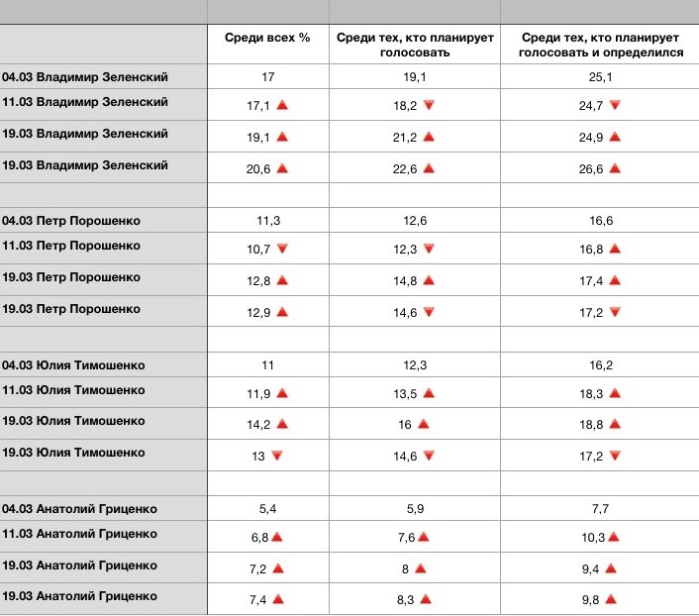Click the cell containing 25,1
699x616 pixels.
pyautogui.click(x=600, y=76)
